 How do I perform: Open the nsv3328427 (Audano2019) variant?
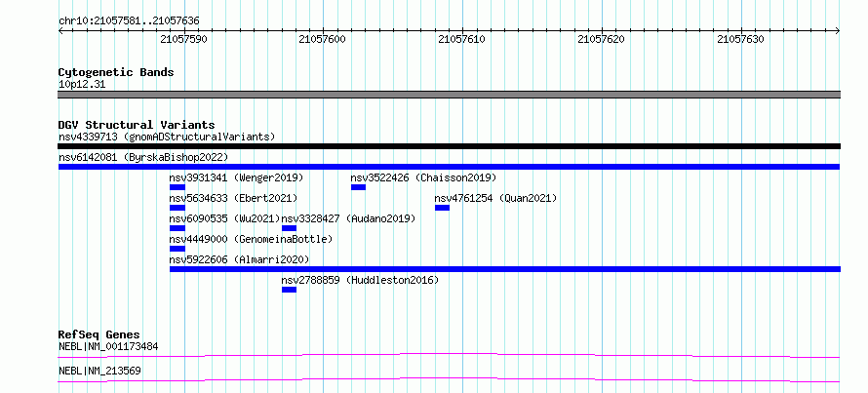348,218
